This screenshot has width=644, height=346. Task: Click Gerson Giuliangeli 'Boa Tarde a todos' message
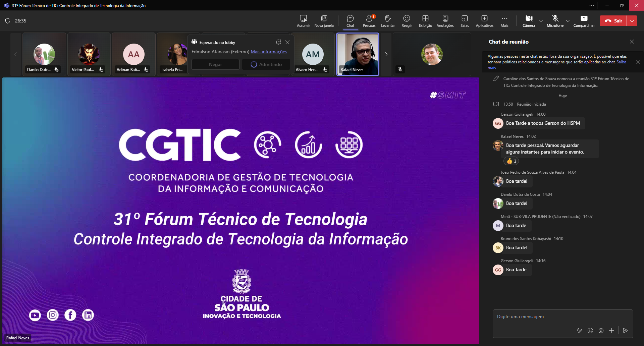(x=543, y=123)
